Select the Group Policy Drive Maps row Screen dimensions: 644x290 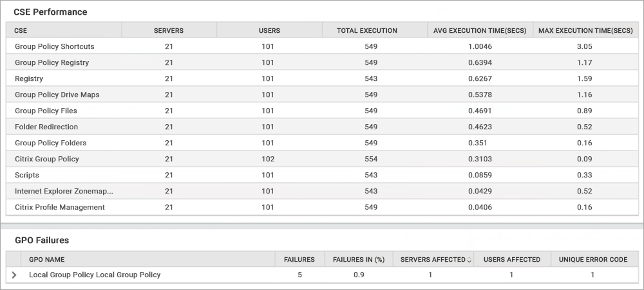click(57, 95)
